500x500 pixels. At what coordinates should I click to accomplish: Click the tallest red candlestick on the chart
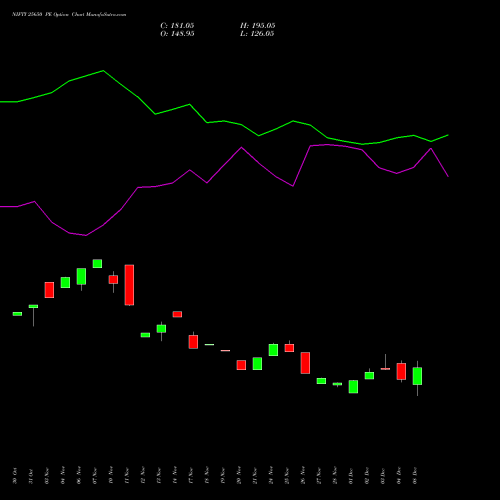[x=129, y=285]
